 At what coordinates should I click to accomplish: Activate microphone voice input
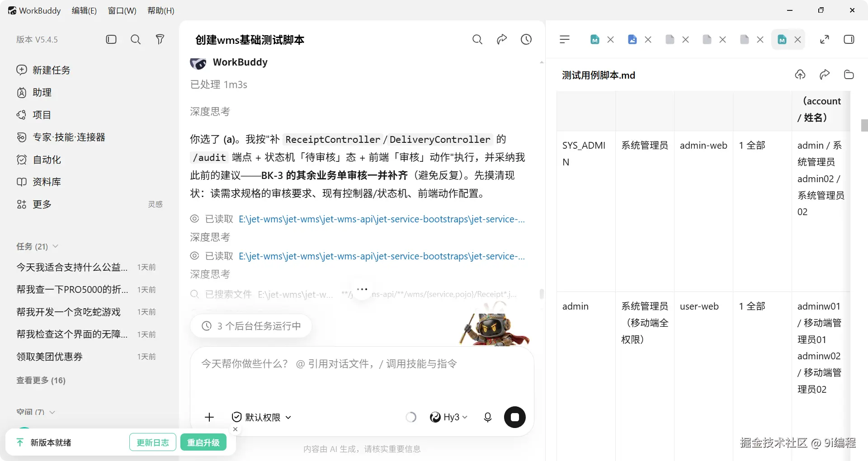[x=488, y=417]
